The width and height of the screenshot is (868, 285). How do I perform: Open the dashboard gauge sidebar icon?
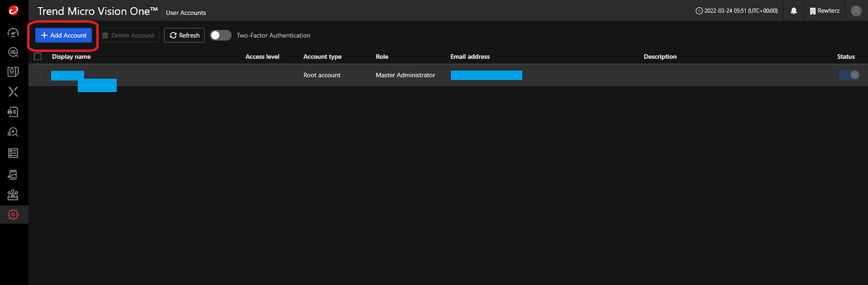(14, 33)
